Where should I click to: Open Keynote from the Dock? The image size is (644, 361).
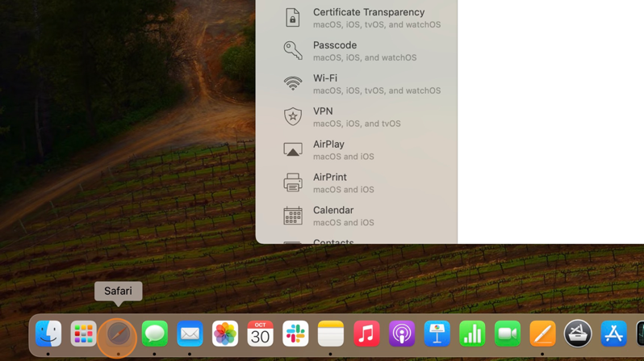437,334
